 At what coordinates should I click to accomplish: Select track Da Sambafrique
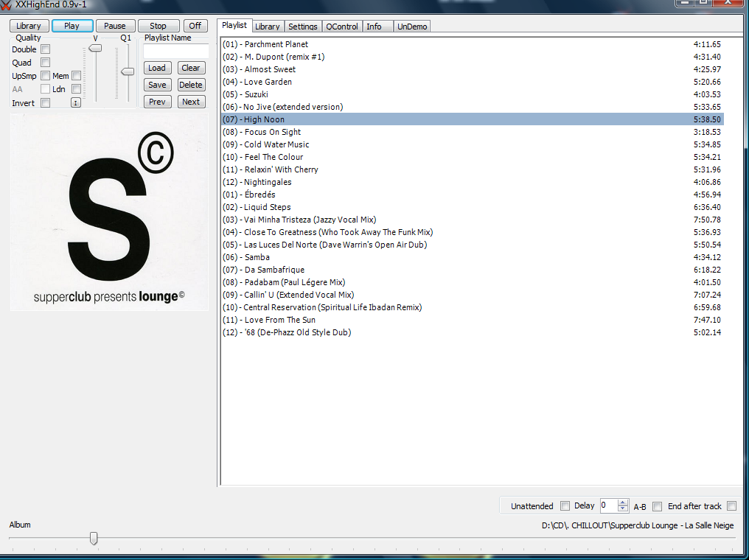[x=473, y=270]
